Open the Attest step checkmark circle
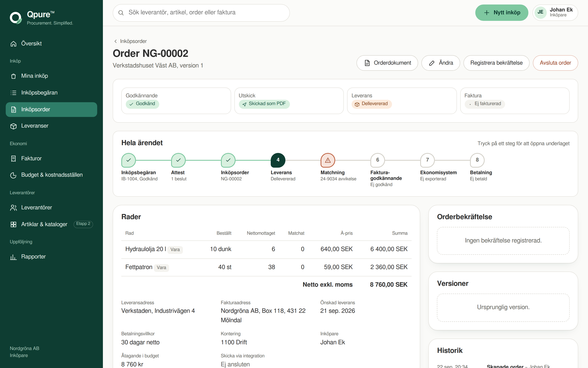The width and height of the screenshot is (588, 368). [x=178, y=160]
